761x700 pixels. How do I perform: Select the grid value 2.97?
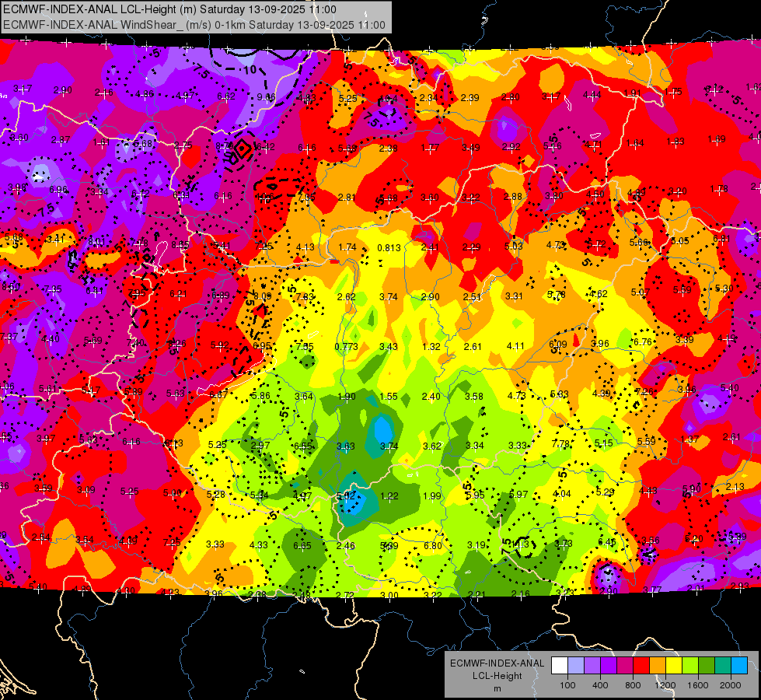tap(260, 446)
